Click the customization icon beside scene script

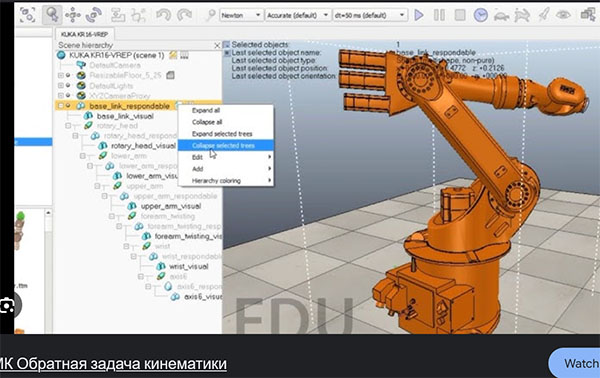click(184, 55)
